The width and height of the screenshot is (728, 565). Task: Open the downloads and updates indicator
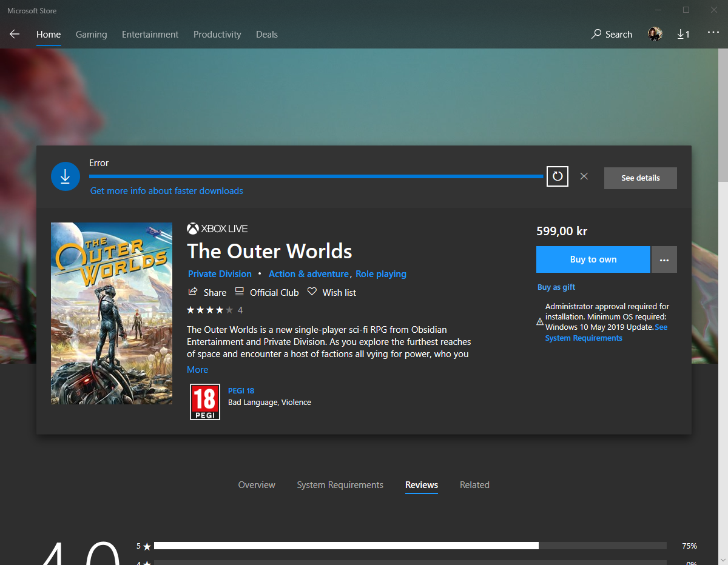684,35
